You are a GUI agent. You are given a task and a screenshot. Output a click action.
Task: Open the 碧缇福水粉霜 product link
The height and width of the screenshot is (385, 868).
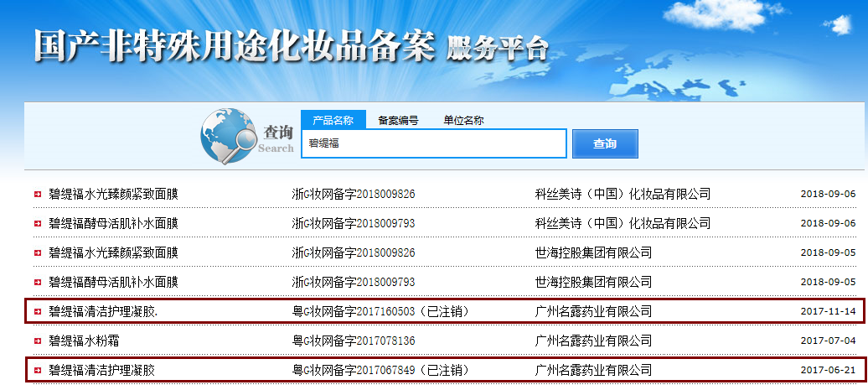pos(84,341)
